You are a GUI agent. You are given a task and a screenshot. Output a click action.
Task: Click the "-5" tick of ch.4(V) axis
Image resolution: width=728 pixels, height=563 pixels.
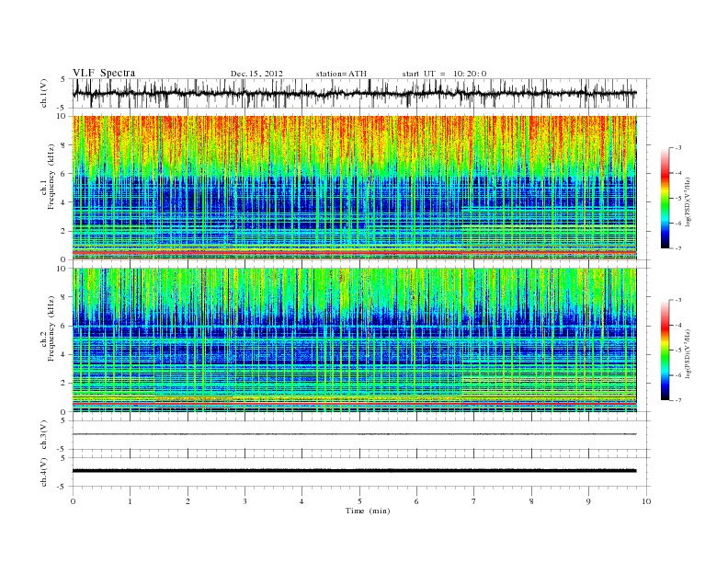tap(63, 487)
